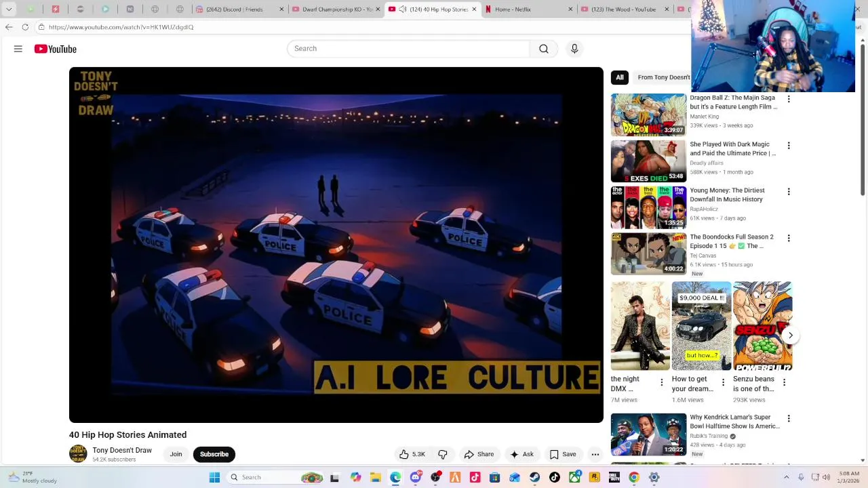Open options for 'She Played With Dark Magic' video

click(789, 145)
